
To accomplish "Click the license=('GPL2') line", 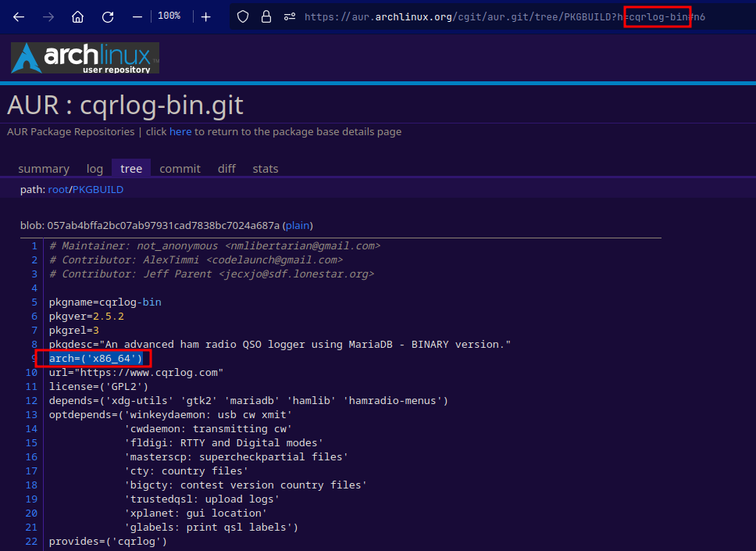I will click(98, 387).
